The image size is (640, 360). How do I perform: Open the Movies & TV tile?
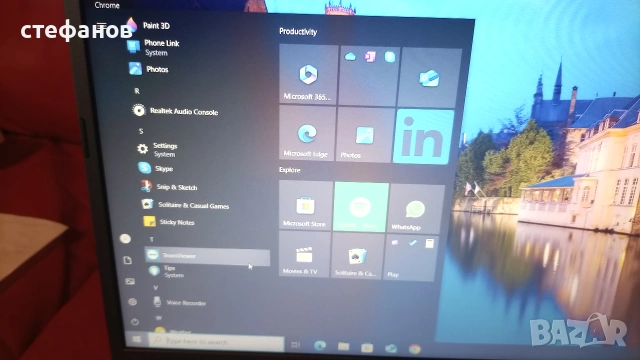click(304, 255)
